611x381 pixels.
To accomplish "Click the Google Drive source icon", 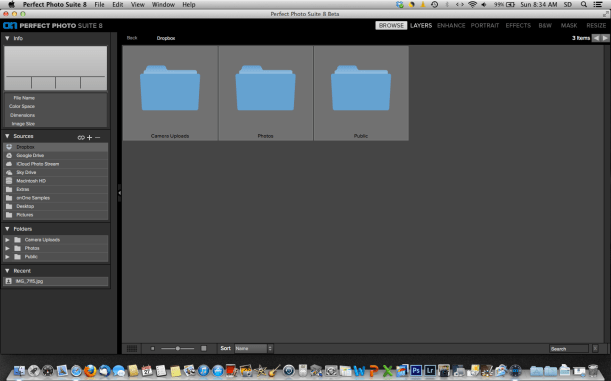I will (9, 155).
